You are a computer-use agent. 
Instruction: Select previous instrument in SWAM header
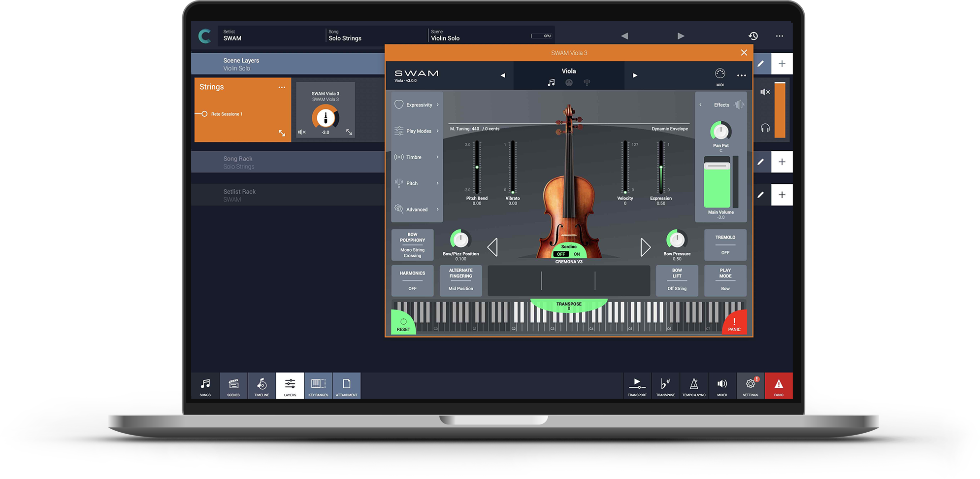pos(503,75)
